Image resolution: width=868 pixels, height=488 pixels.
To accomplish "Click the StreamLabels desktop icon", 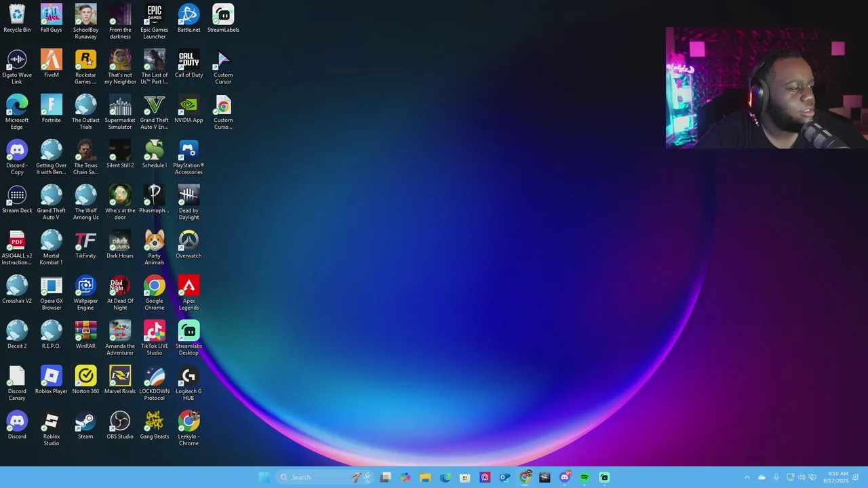I will coord(223,18).
